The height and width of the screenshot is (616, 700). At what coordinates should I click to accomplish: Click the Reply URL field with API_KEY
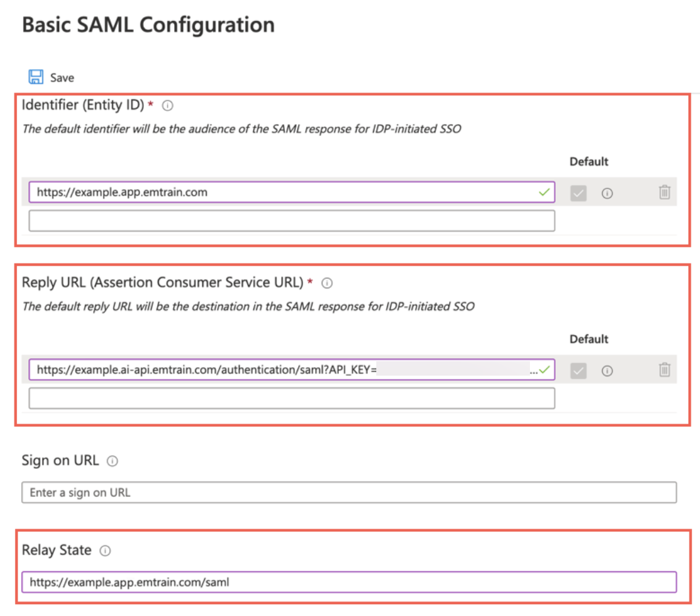pyautogui.click(x=282, y=370)
